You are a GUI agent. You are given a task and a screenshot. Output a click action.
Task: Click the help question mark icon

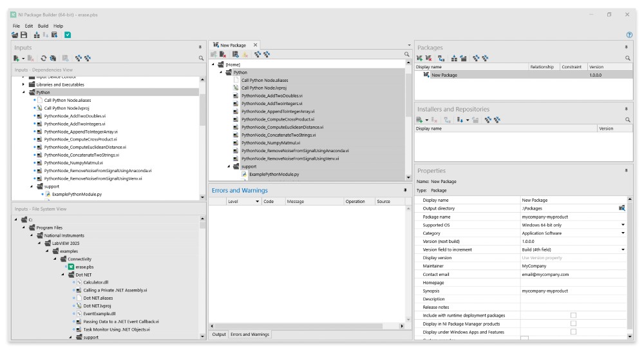pyautogui.click(x=629, y=35)
